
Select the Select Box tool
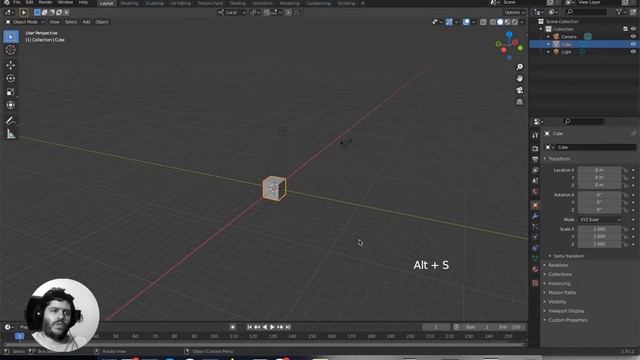pos(11,37)
